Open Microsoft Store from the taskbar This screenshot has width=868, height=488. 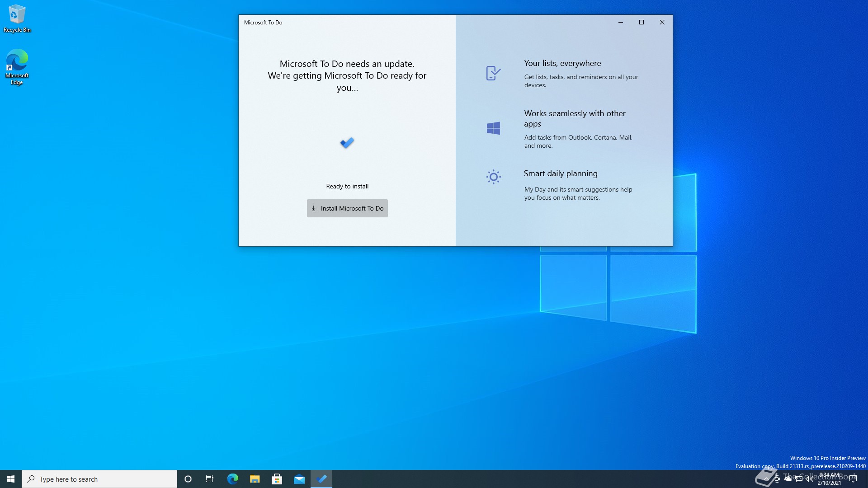pyautogui.click(x=277, y=479)
